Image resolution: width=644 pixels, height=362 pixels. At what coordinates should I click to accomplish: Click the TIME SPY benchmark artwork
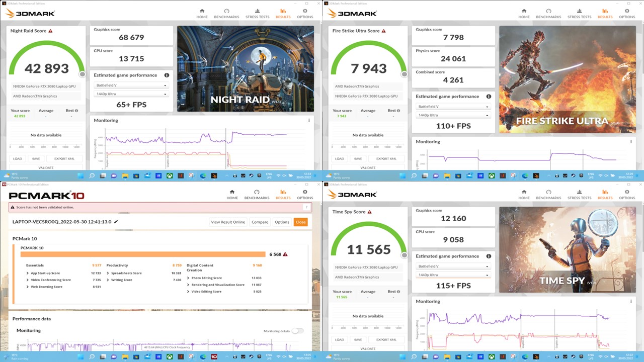coord(568,250)
